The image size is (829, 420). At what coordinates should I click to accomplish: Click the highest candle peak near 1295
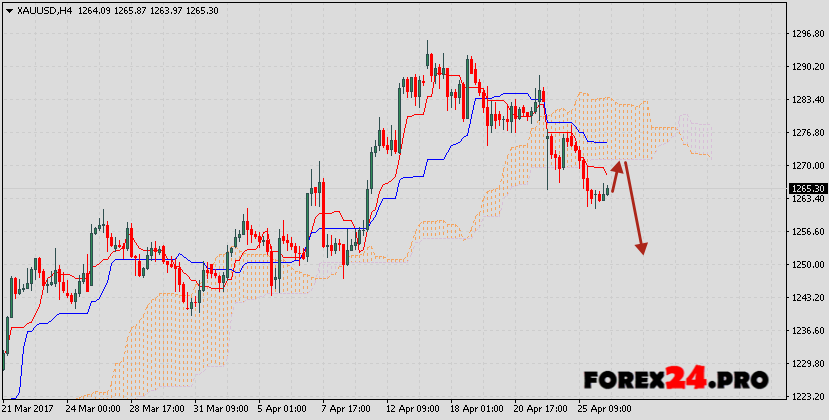click(x=428, y=45)
